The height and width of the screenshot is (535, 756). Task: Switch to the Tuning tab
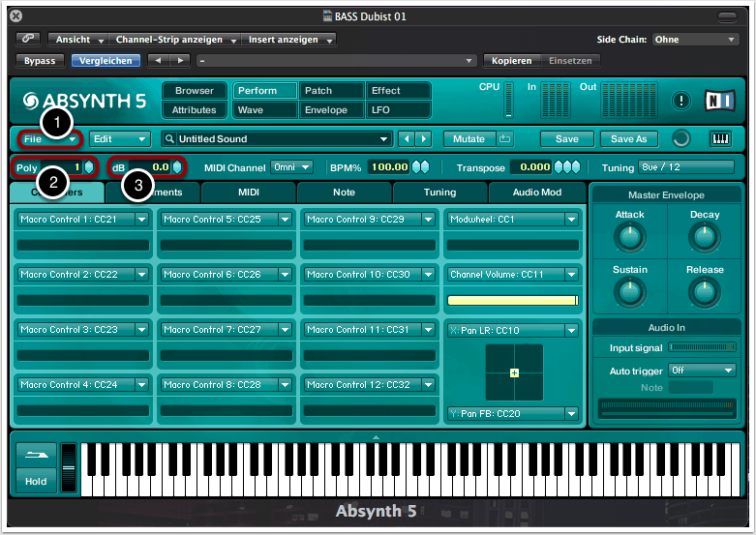439,193
